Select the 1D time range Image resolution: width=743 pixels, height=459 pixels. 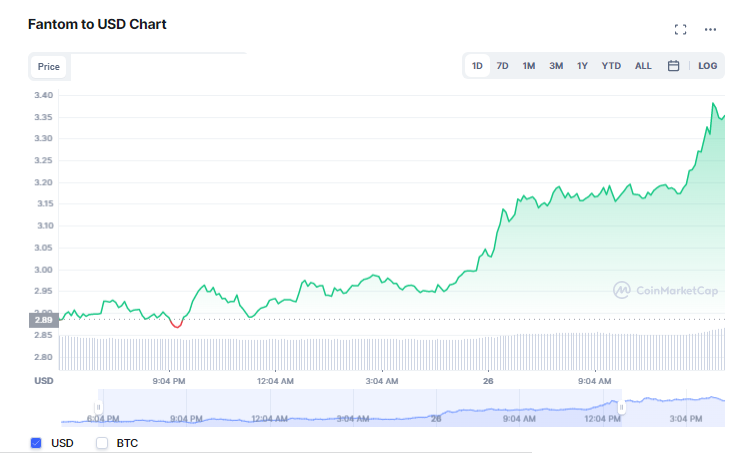477,66
